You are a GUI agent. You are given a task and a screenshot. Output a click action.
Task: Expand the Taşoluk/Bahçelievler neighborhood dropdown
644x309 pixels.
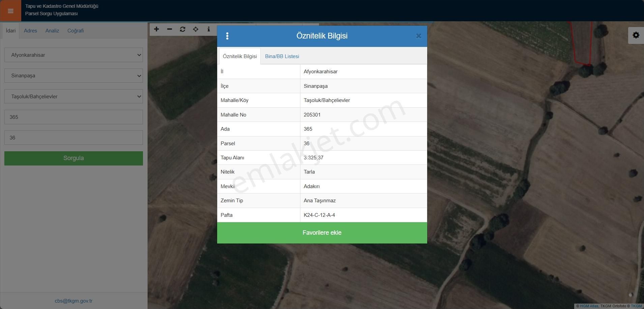point(74,97)
